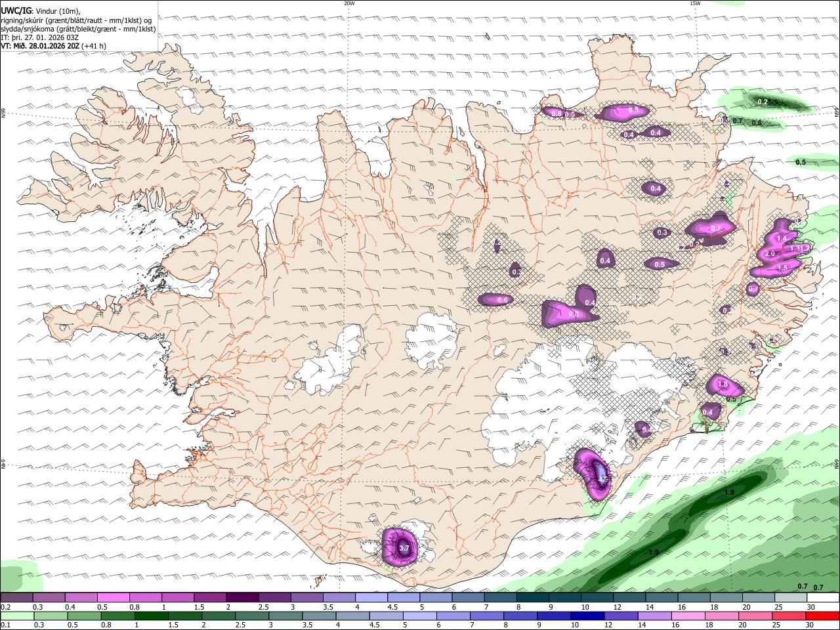This screenshot has height=630, width=840.
Task: Click the 'UWC/IG' title text
Action: coord(16,10)
